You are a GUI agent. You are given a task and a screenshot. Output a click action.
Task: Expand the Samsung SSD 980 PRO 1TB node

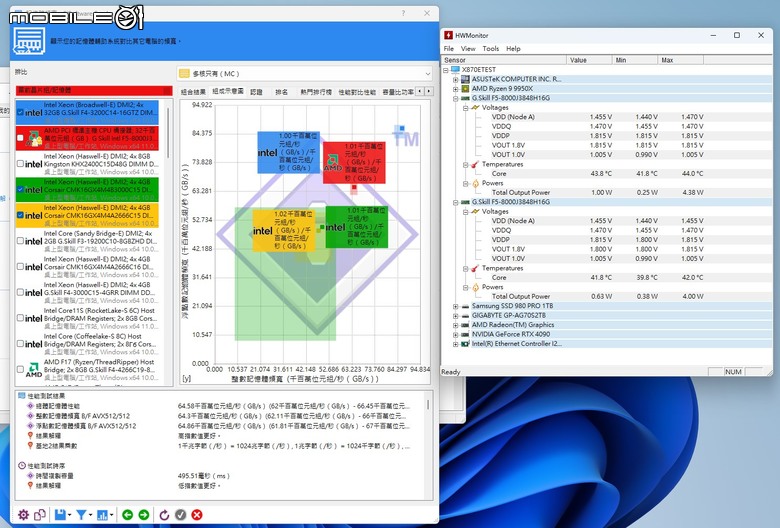pyautogui.click(x=456, y=306)
